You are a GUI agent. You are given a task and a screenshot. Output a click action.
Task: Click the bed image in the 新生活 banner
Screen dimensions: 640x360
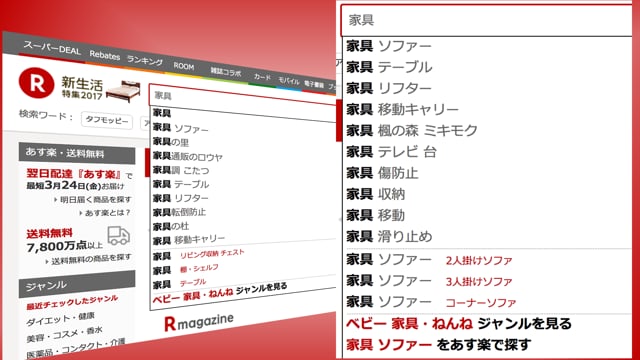click(x=124, y=91)
